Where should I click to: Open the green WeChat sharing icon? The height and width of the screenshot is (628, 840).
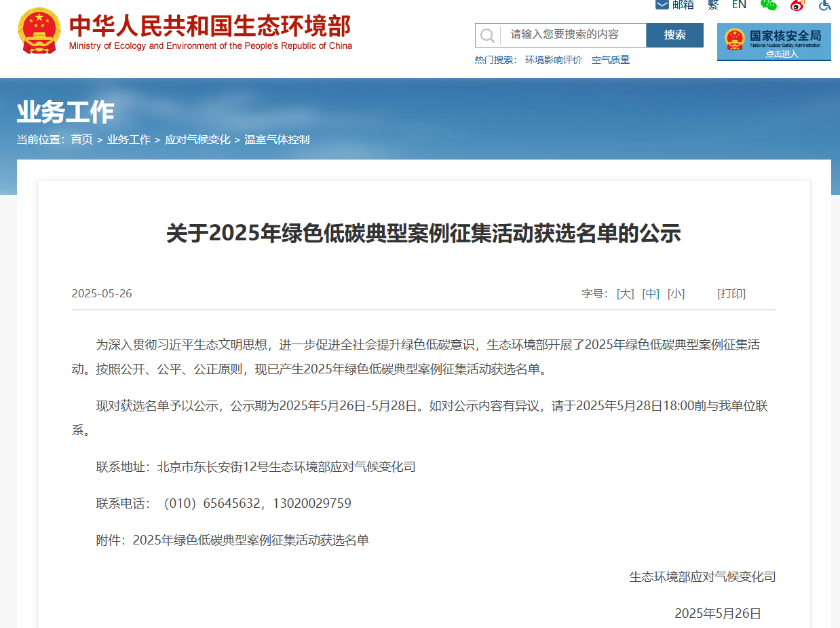769,5
